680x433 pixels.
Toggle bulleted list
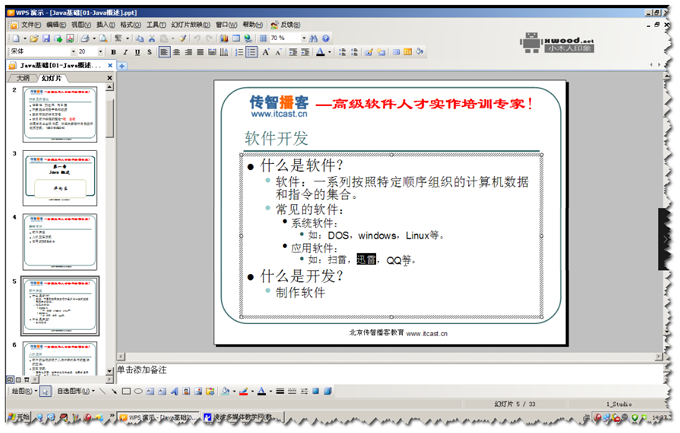click(x=252, y=52)
